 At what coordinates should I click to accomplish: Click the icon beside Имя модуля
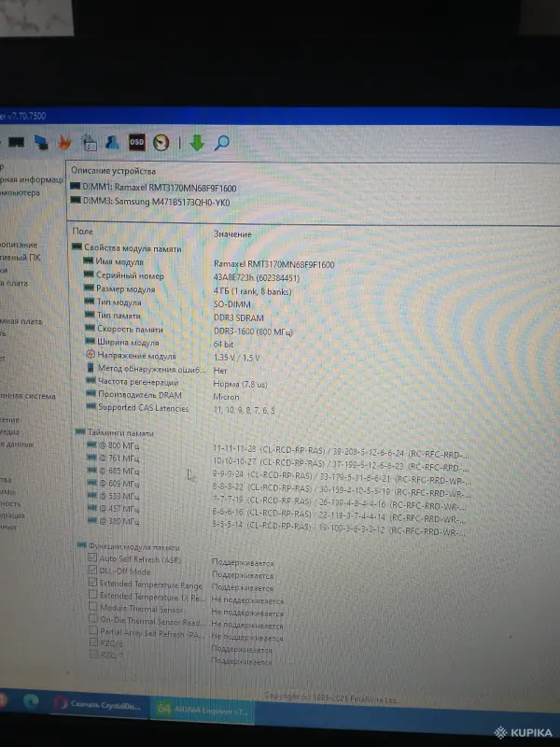pos(88,261)
